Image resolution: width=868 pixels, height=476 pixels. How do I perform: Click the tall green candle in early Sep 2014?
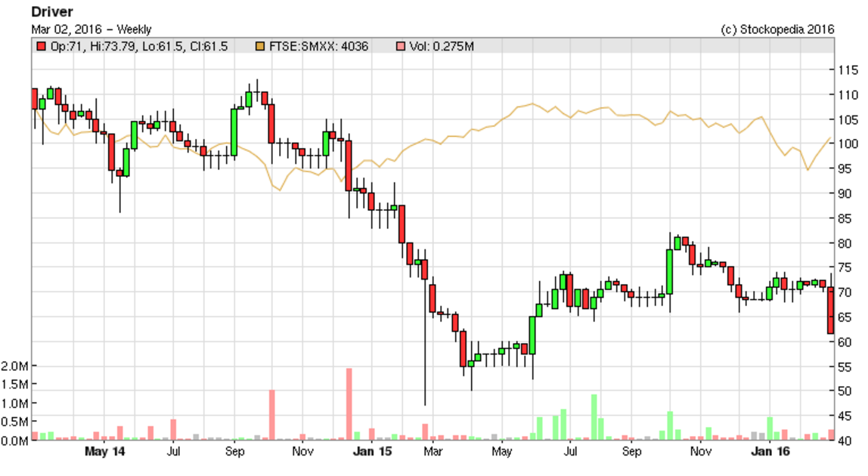(x=234, y=132)
